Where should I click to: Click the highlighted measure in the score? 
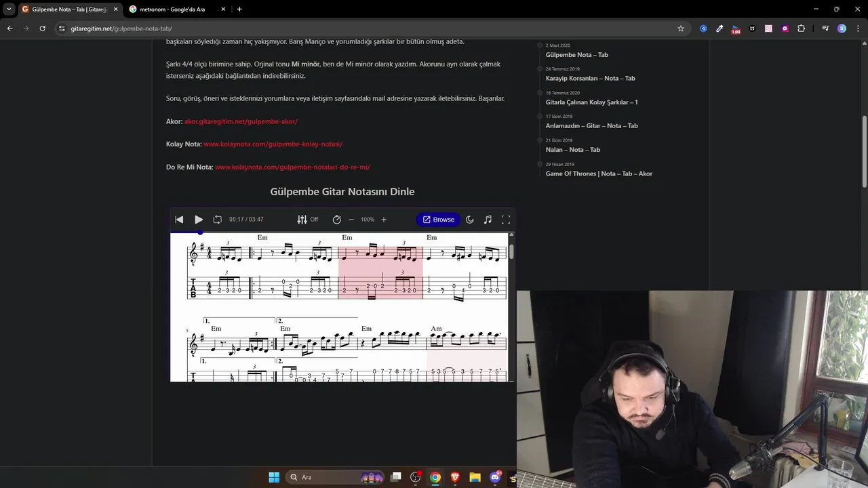(x=380, y=271)
